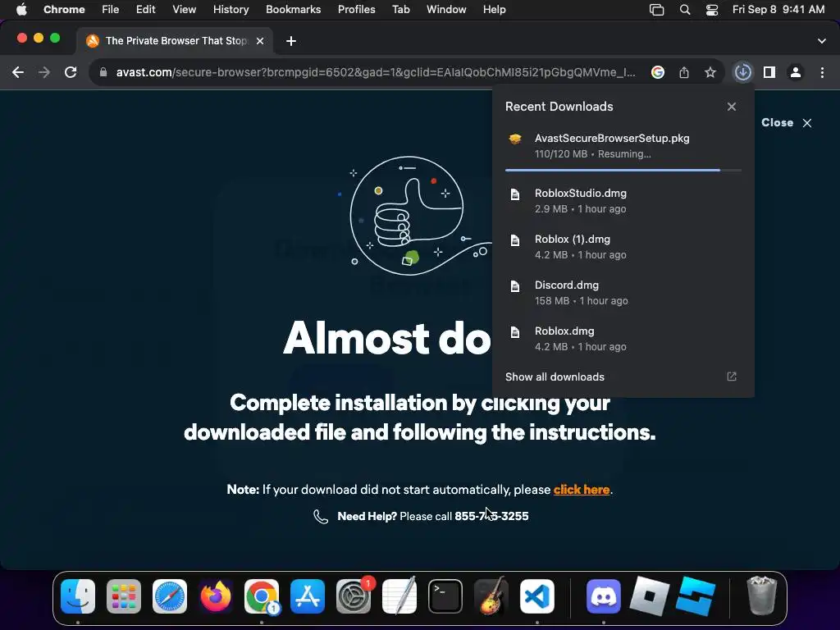Click the Google icon in address bar

point(658,72)
